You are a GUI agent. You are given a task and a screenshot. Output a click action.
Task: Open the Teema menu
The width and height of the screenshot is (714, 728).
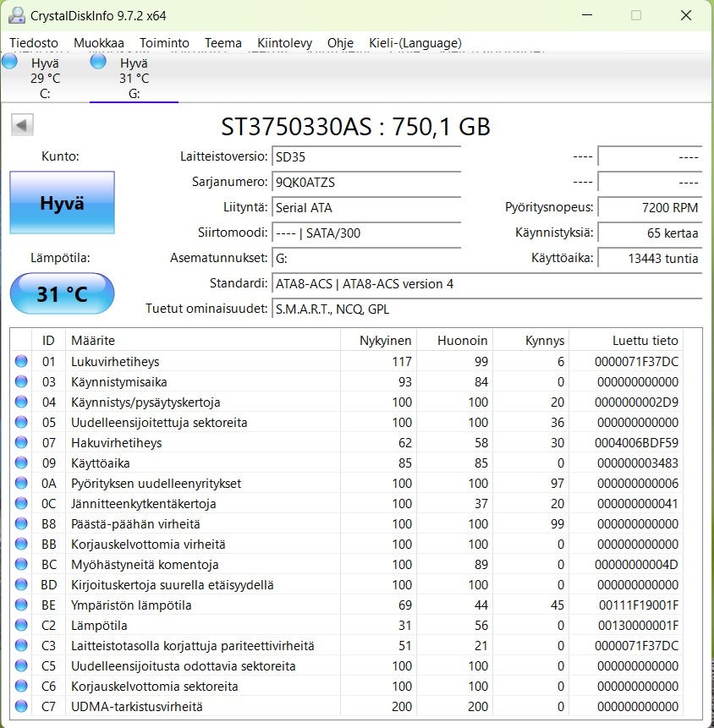pyautogui.click(x=222, y=43)
